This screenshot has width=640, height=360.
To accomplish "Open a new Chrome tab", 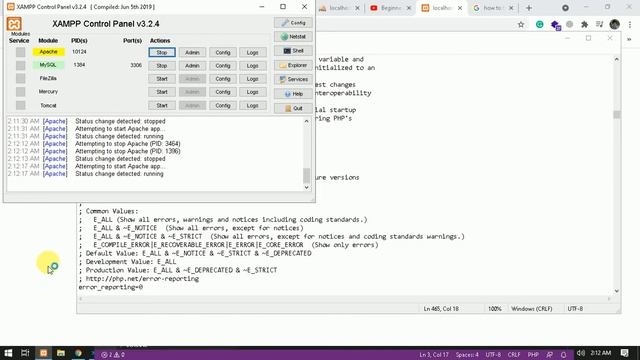I will tap(529, 8).
